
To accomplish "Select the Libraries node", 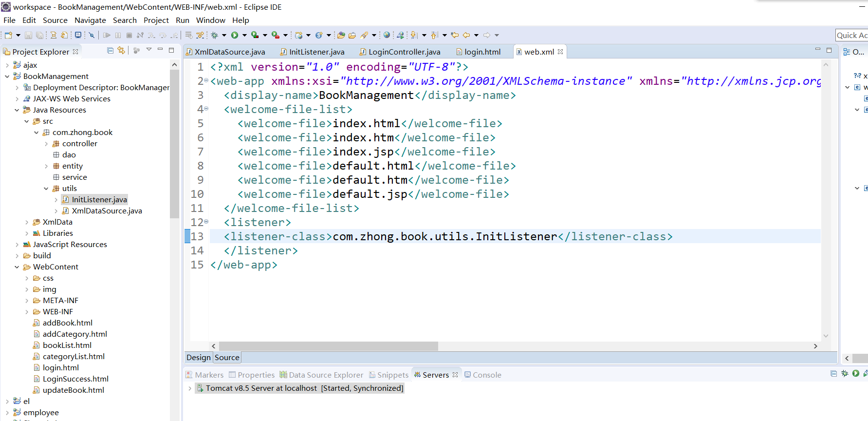I will [x=53, y=233].
